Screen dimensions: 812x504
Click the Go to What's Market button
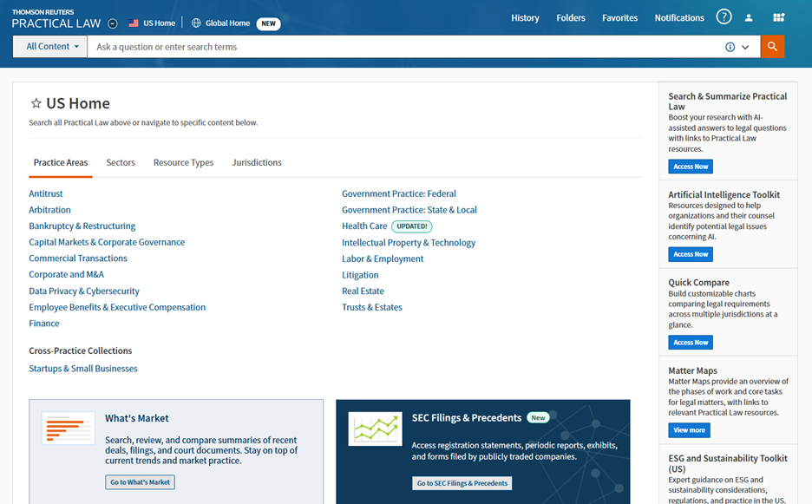140,482
